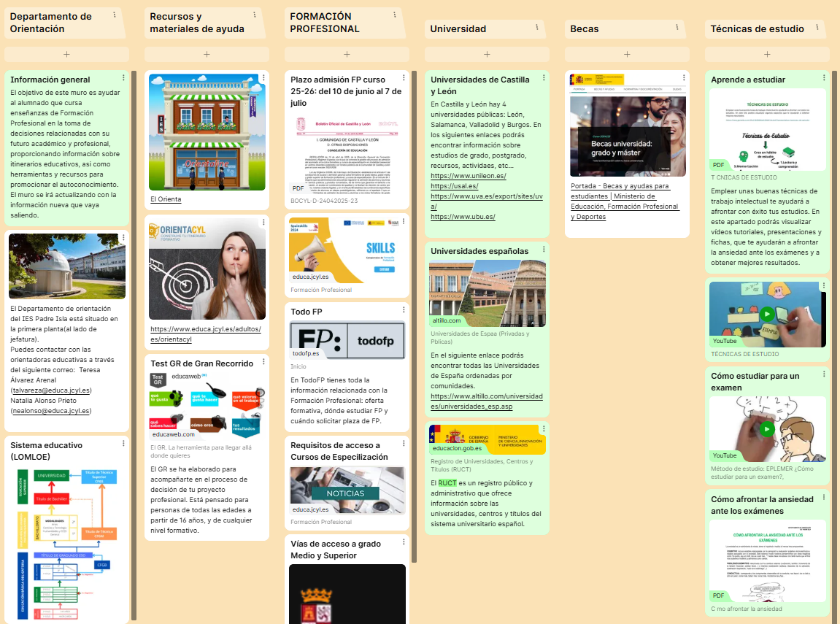Open the Test GR de Gran Recorrido menu

tap(263, 362)
